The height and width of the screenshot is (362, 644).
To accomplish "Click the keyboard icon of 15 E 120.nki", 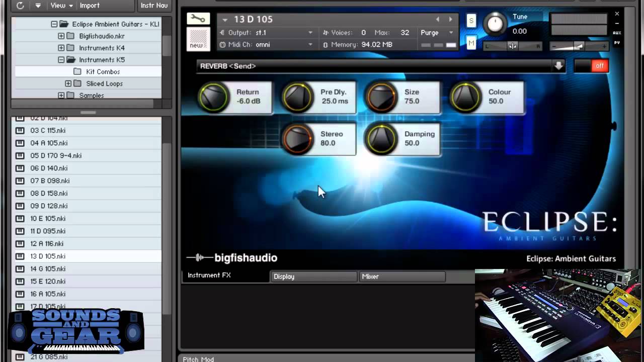I will point(20,282).
